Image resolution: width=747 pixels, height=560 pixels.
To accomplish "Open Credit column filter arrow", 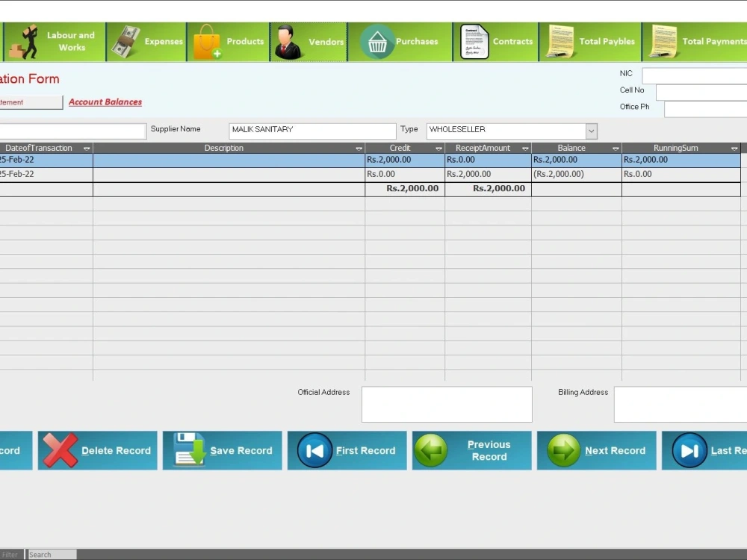I will pos(438,149).
